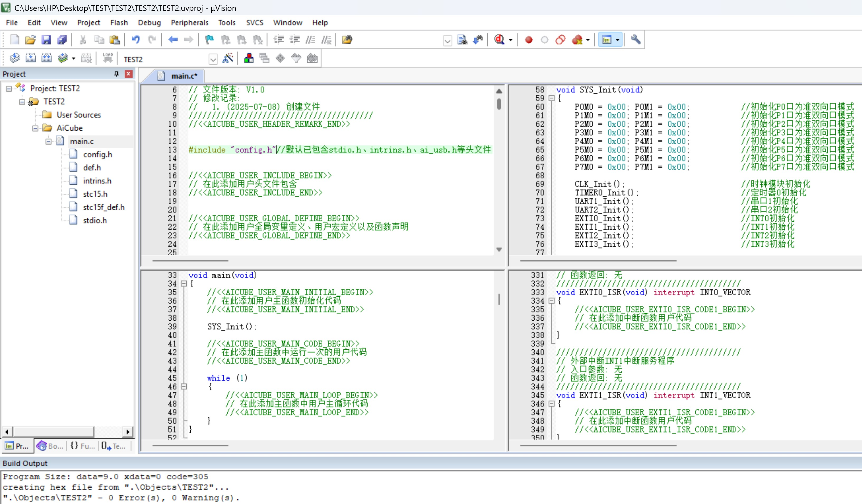Collapse main.c node in project tree
Screen dimensions: 862x504
point(49,141)
